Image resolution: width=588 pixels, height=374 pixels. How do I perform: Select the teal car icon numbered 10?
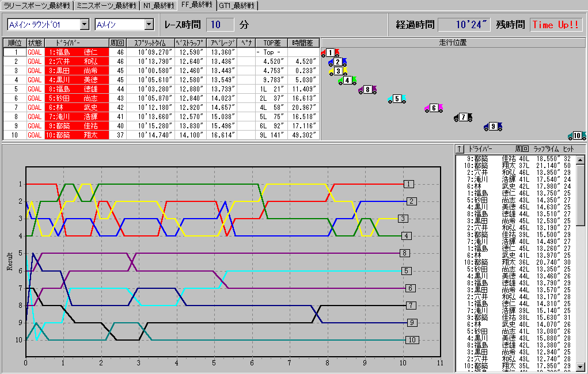[576, 136]
